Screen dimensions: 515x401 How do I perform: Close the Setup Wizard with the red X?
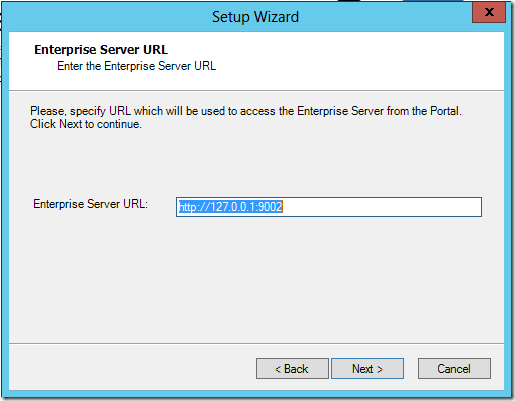pyautogui.click(x=489, y=13)
